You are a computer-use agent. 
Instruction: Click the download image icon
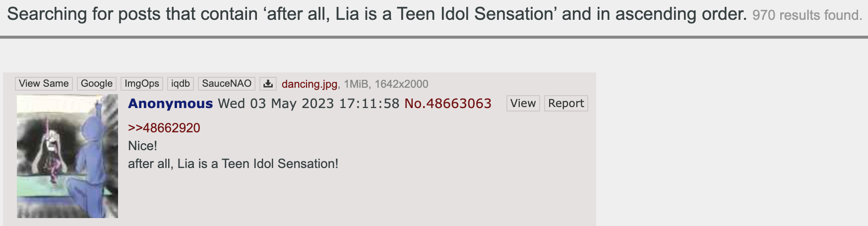click(x=268, y=84)
